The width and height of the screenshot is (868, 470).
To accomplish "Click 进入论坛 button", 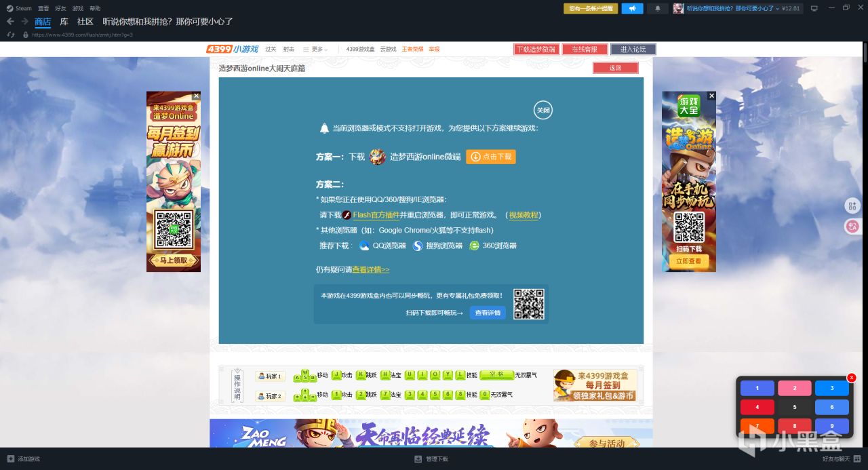I will (633, 49).
